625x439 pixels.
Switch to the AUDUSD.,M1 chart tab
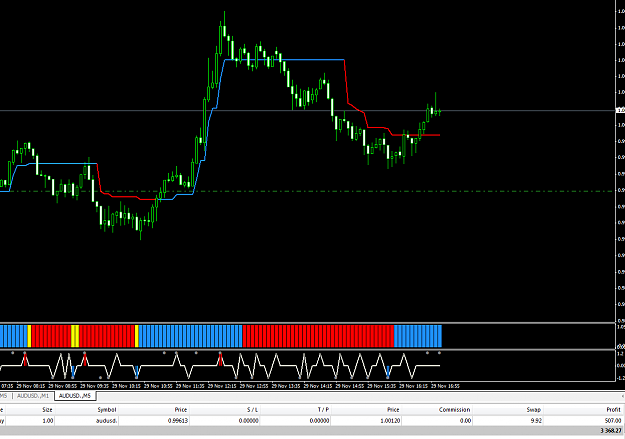(33, 396)
